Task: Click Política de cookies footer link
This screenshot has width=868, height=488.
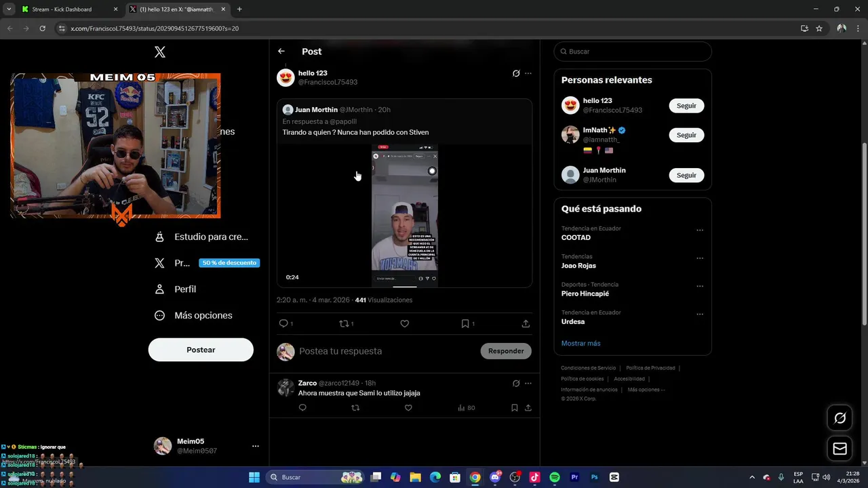Action: tap(582, 379)
